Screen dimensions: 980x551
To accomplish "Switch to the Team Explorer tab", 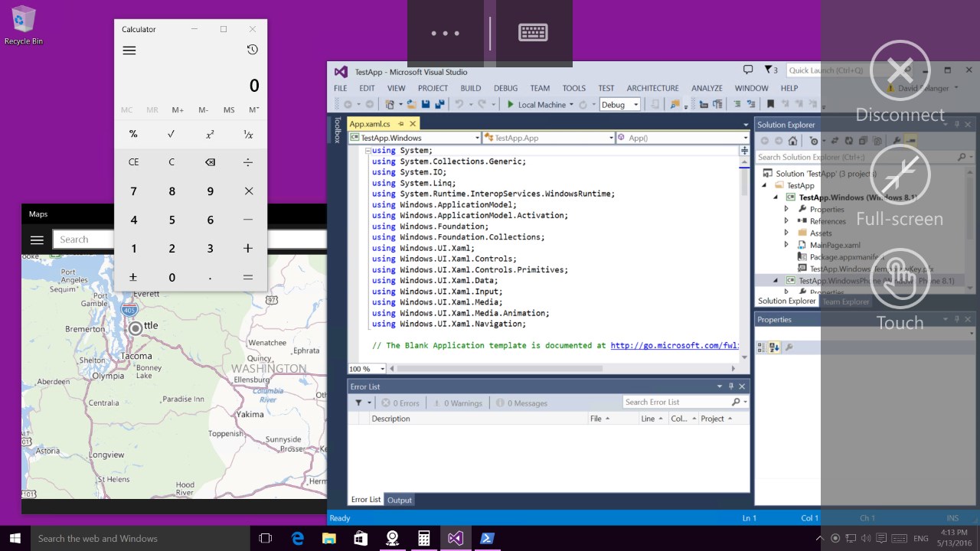I will 846,302.
